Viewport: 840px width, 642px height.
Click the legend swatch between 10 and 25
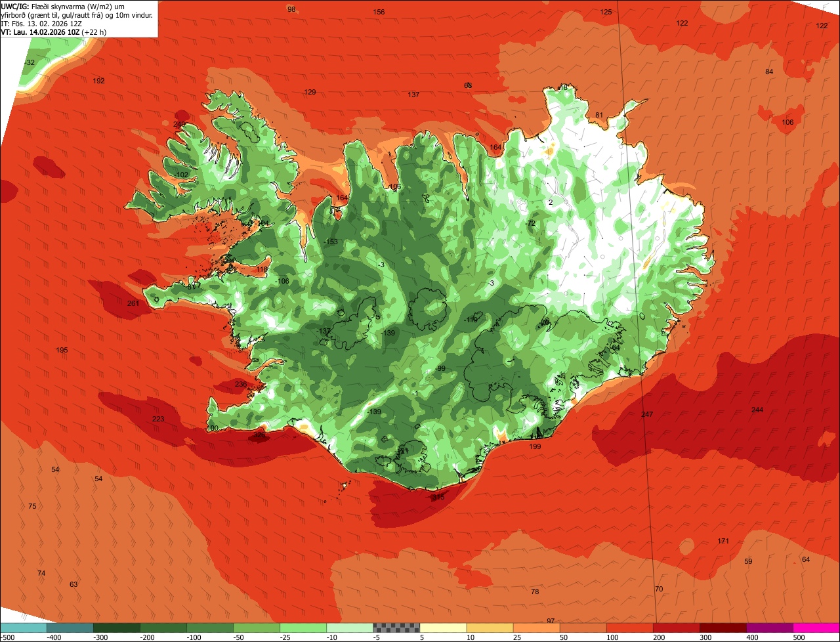(x=490, y=628)
